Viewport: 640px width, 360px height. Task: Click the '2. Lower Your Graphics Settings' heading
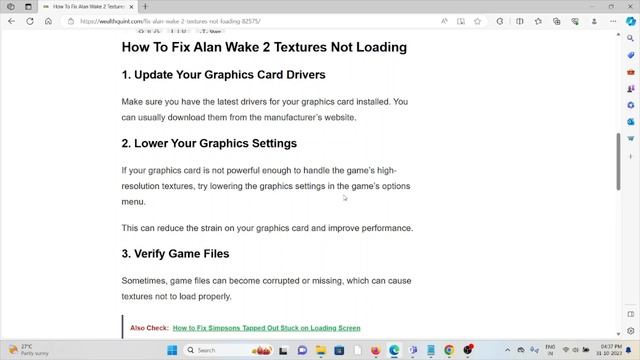pos(209,143)
